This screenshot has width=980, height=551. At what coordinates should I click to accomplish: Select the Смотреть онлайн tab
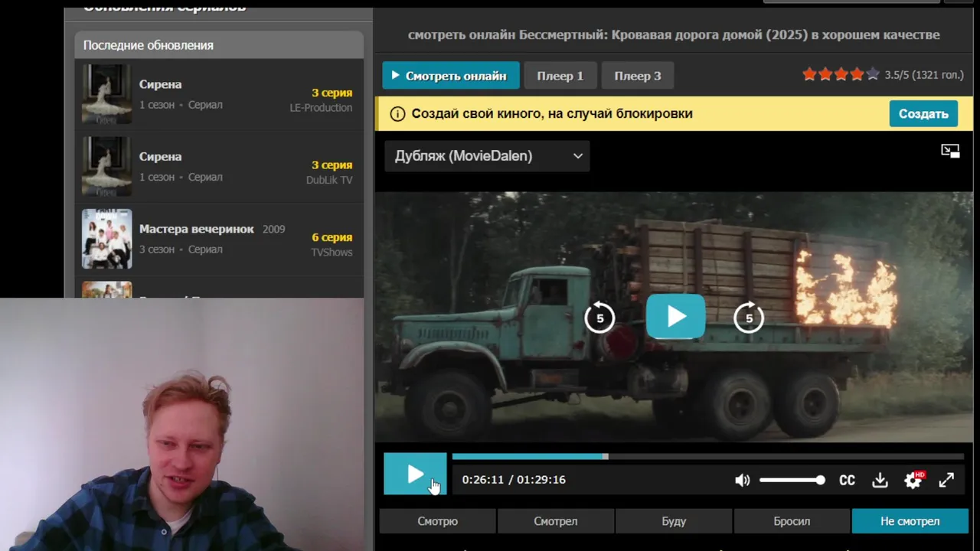click(x=450, y=76)
